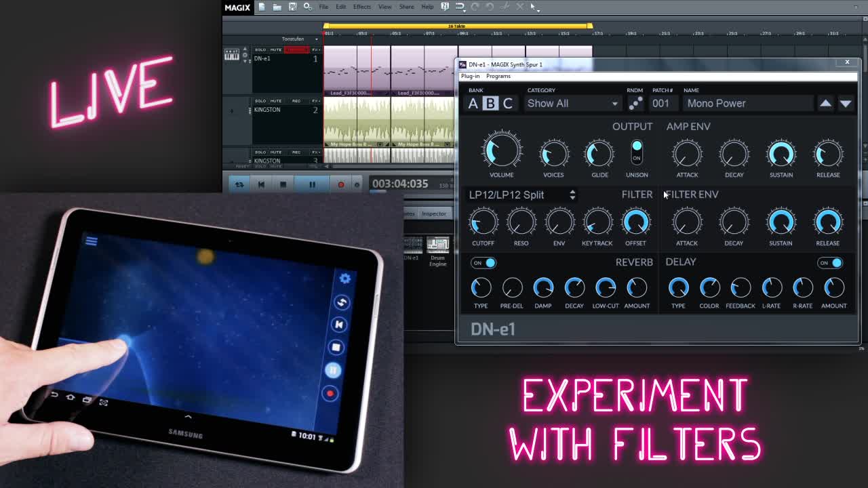Open the Show All category dropdown

[x=572, y=104]
